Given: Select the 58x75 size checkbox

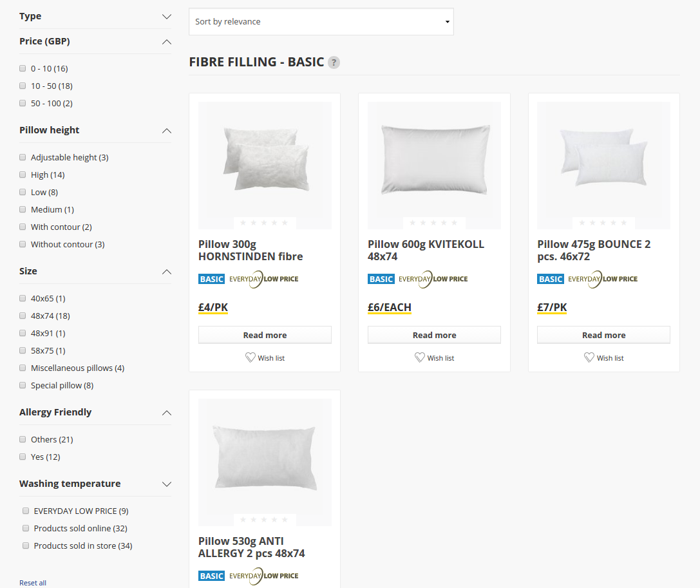Looking at the screenshot, I should click(x=23, y=350).
